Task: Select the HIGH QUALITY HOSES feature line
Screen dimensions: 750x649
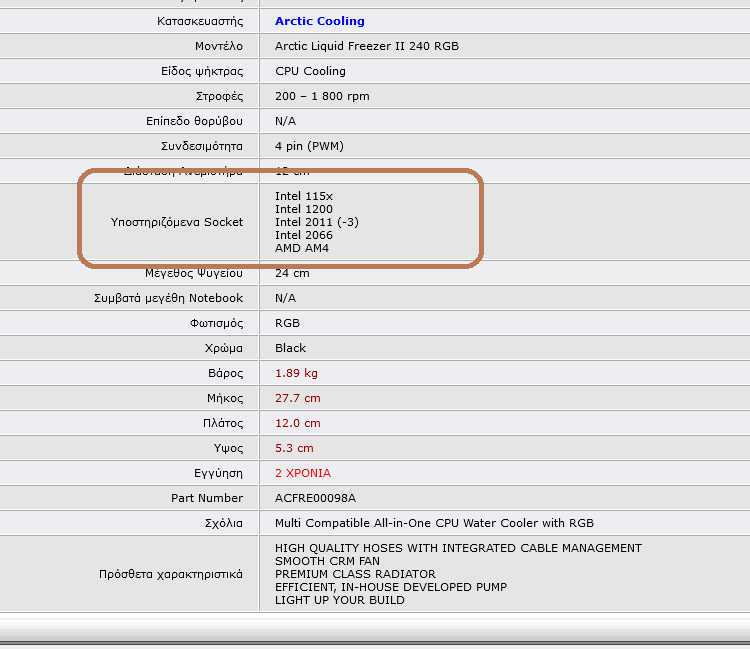Action: tap(458, 548)
